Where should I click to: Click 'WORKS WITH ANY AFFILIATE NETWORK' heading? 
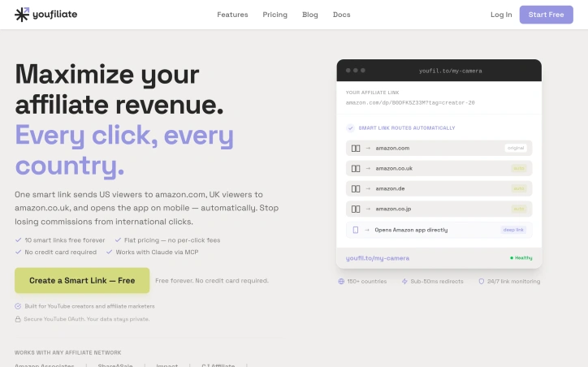[68, 352]
